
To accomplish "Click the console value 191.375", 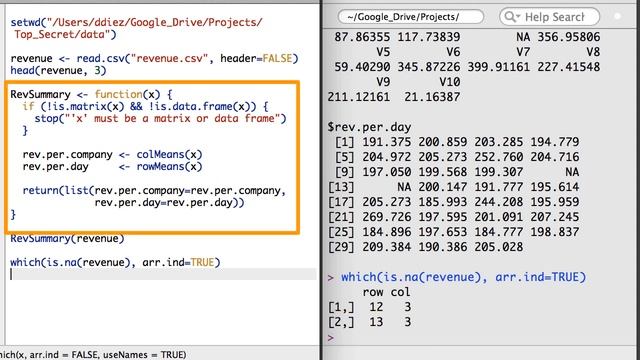I will [x=387, y=142].
